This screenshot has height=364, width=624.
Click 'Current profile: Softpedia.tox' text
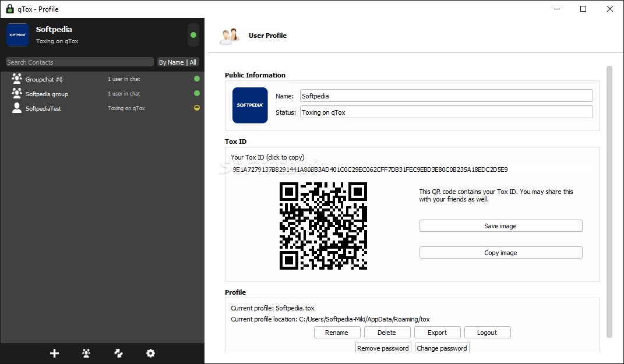[x=273, y=308]
